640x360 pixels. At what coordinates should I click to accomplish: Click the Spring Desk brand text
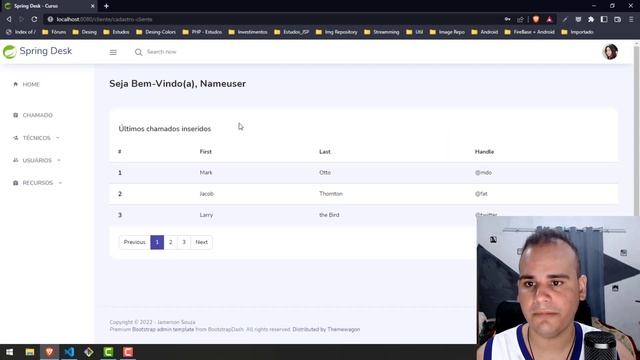click(x=46, y=51)
